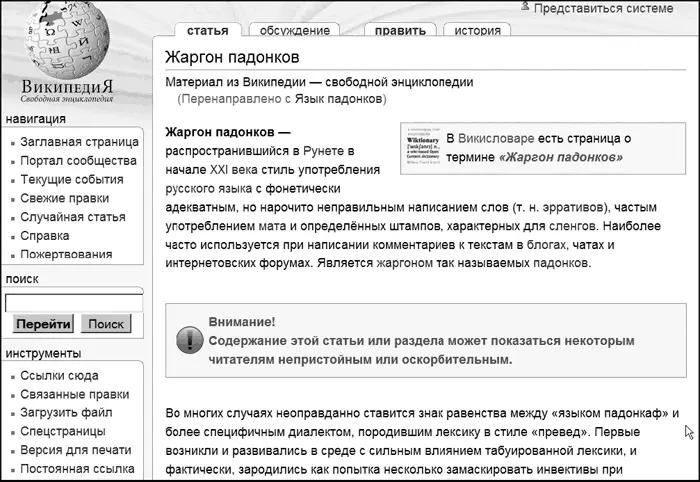Follow the мата link
The width and height of the screenshot is (700, 482).
(273, 226)
